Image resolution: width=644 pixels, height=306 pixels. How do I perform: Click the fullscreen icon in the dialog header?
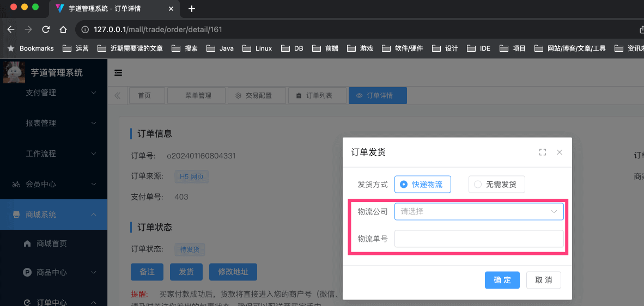[x=542, y=152]
